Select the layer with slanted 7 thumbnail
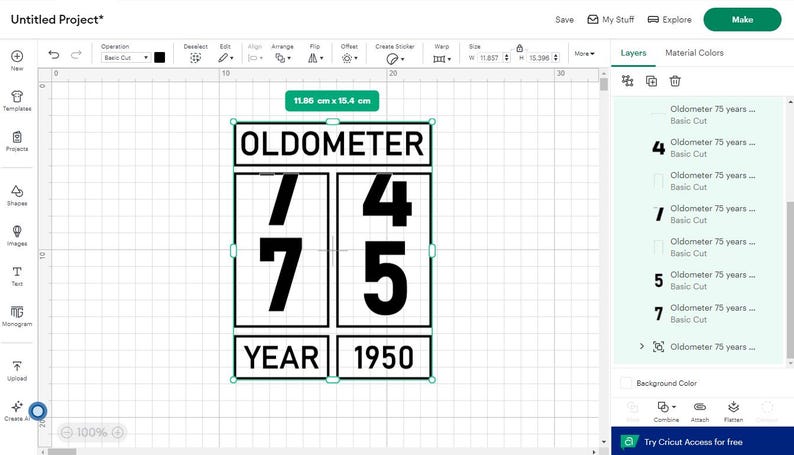 tap(699, 214)
